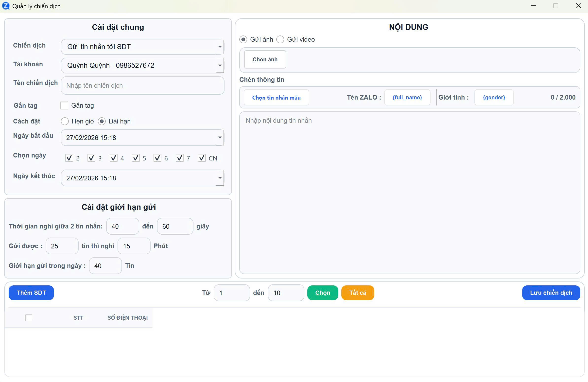Uncheck day 2 checkbox
Viewport: 588px width, 382px height.
coord(69,158)
